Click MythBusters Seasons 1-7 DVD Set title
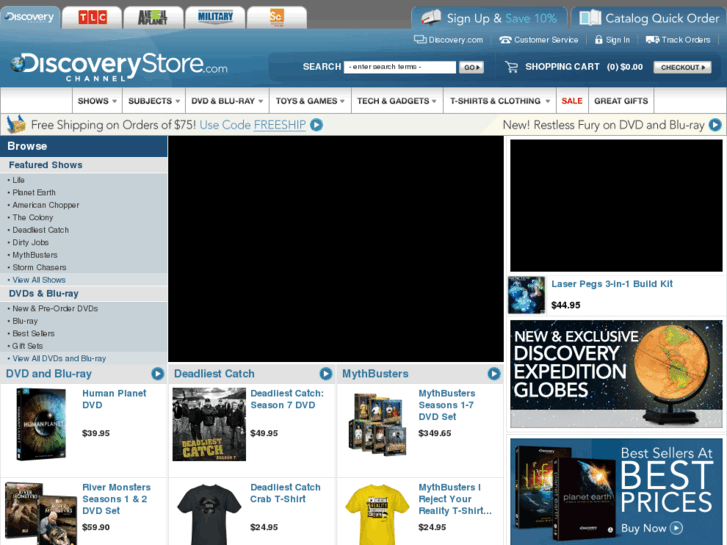 tap(446, 405)
